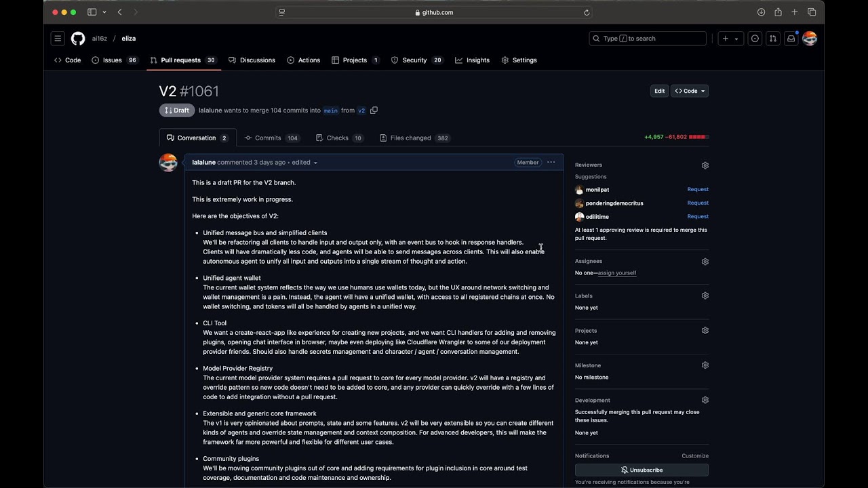Open the Code repository tab
The image size is (868, 488).
(68, 60)
